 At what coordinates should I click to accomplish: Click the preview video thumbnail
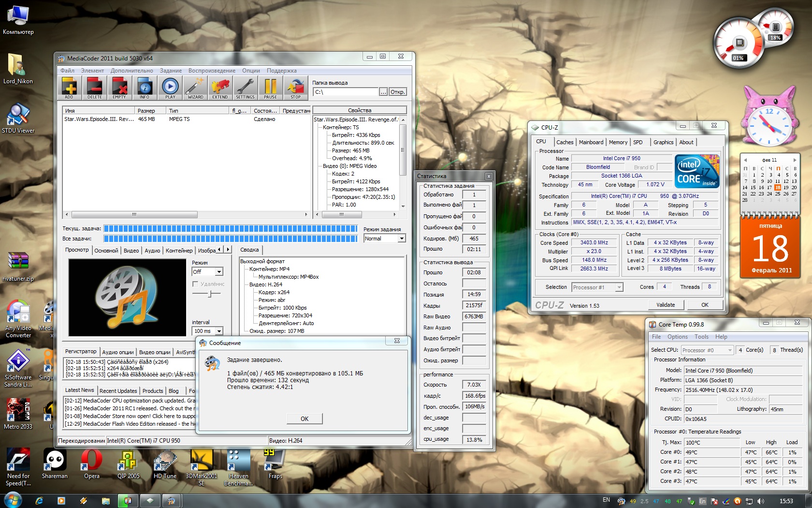coord(127,298)
